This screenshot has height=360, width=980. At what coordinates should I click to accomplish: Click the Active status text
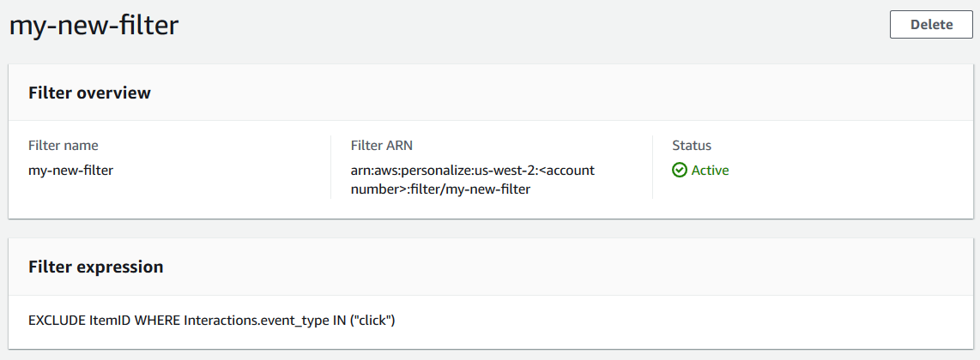point(710,171)
